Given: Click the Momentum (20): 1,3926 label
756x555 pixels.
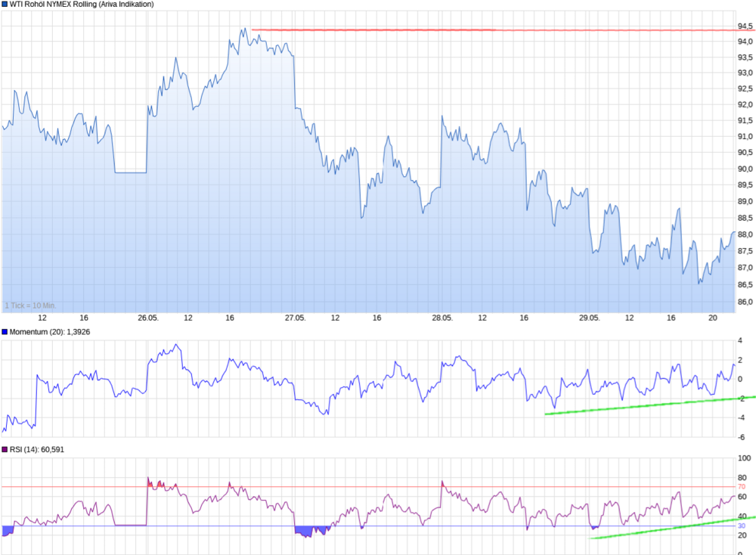Looking at the screenshot, I should (x=50, y=332).
